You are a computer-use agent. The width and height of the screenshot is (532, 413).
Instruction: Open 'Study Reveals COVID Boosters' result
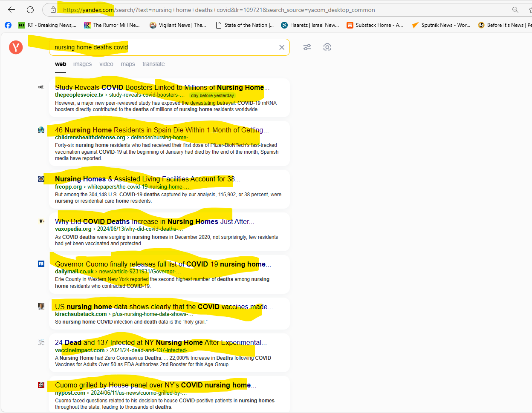point(162,87)
